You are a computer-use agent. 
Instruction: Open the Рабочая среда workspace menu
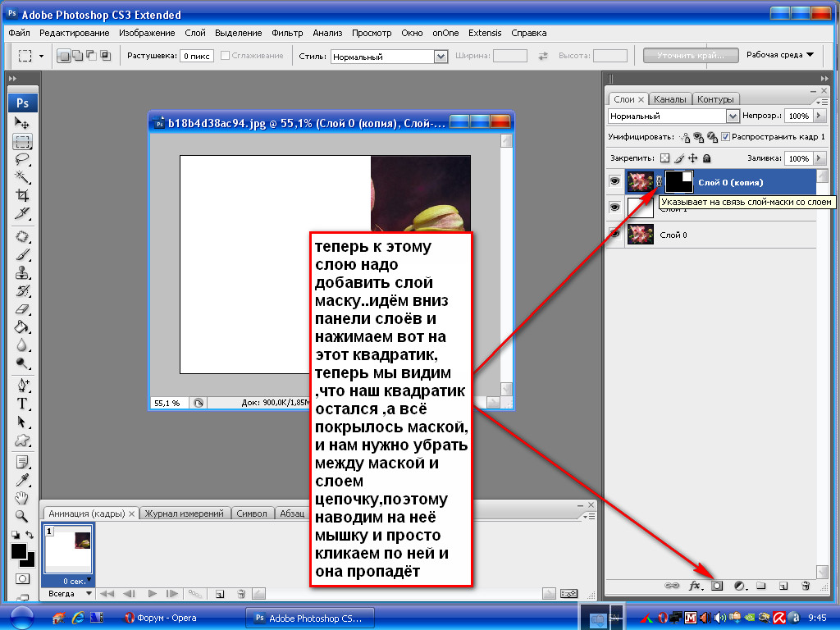point(780,55)
